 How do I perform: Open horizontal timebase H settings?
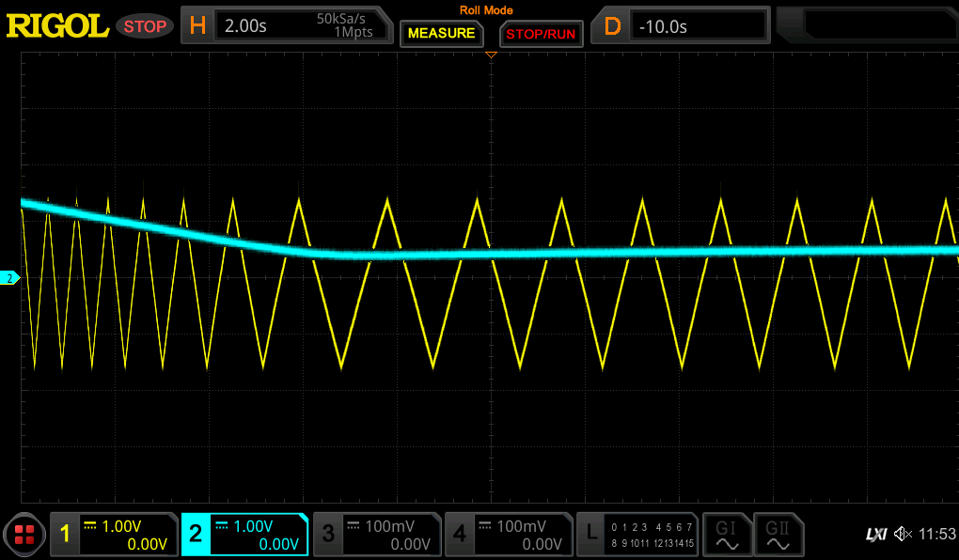pyautogui.click(x=197, y=25)
